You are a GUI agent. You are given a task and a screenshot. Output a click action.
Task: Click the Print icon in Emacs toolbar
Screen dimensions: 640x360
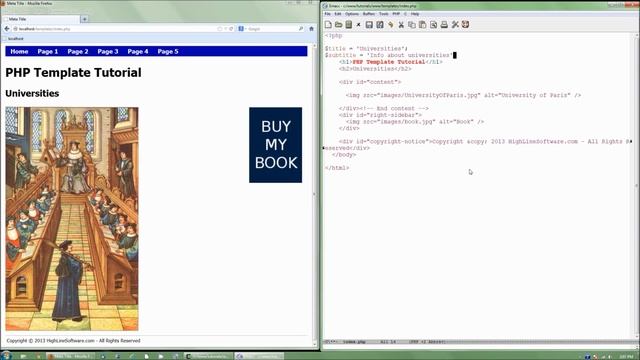point(444,25)
